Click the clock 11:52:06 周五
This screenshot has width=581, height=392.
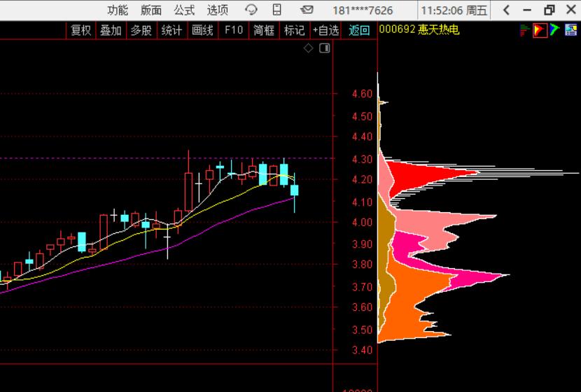coord(454,10)
